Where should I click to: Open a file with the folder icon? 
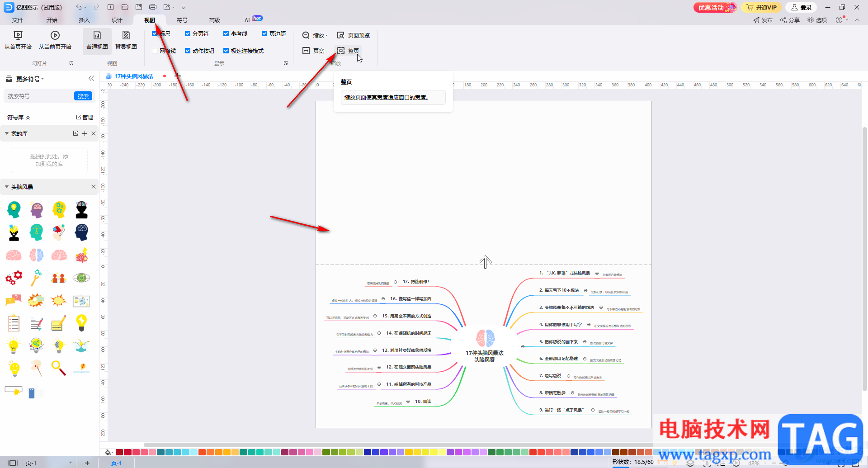click(125, 7)
